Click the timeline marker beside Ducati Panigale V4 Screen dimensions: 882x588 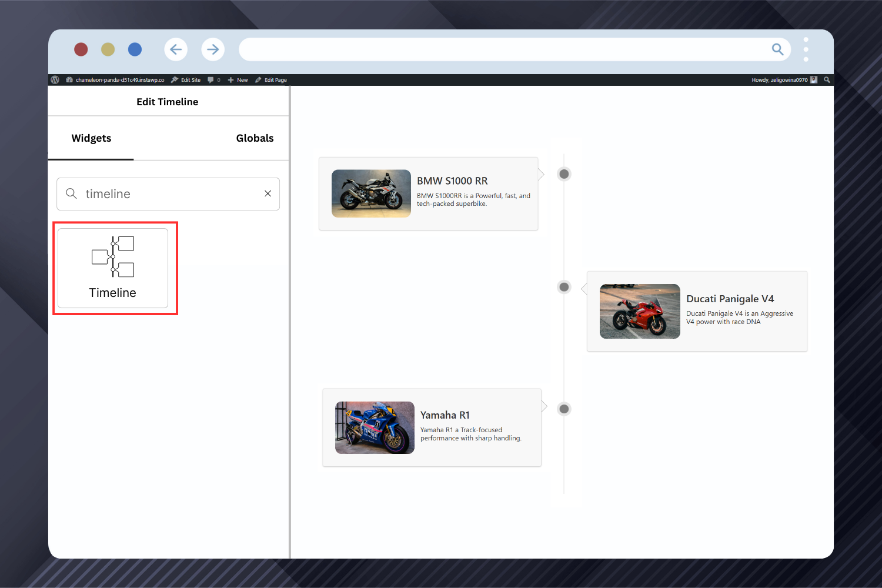pos(564,287)
